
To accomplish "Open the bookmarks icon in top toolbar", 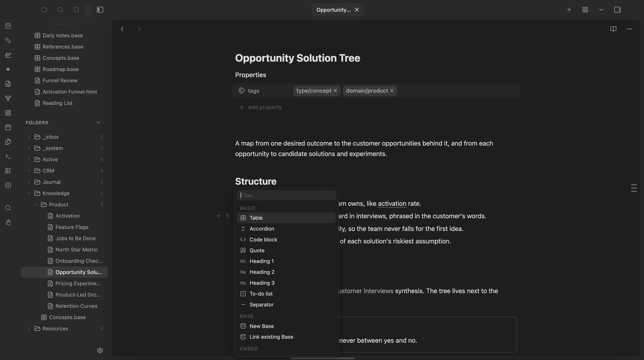I will 76,10.
